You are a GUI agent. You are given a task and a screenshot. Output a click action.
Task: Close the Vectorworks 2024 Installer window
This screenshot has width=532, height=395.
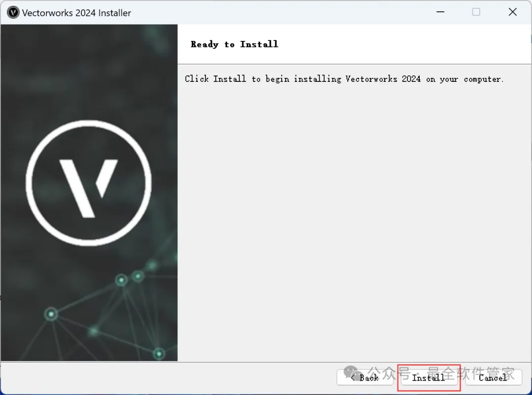[x=513, y=12]
